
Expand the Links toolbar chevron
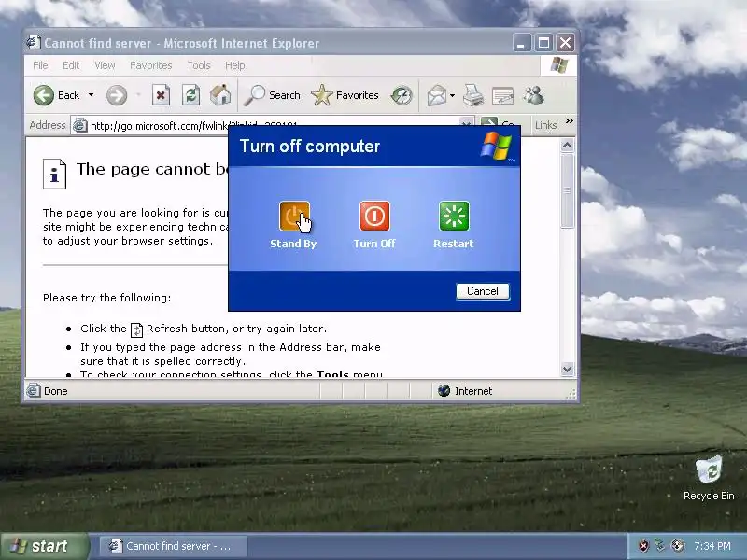570,121
